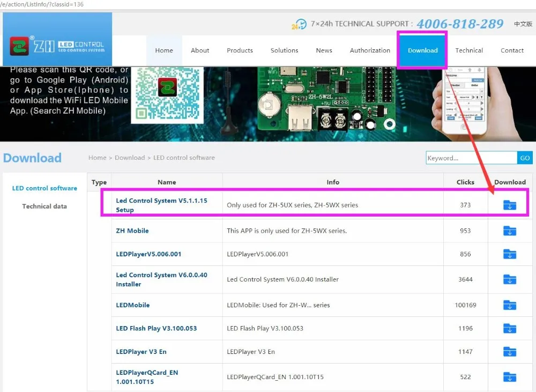Viewport: 536px width, 392px height.
Task: Click the GO search button
Action: click(x=525, y=158)
